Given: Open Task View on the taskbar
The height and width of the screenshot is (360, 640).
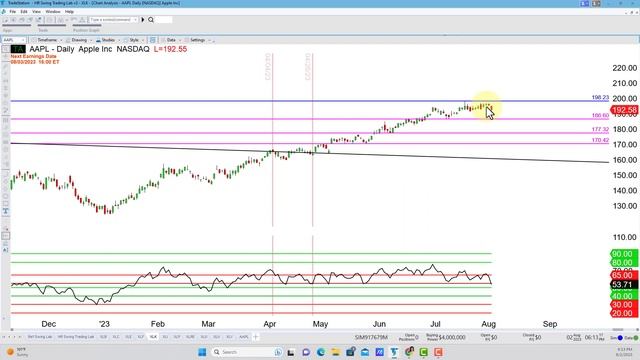Looking at the screenshot, I should pos(291,352).
